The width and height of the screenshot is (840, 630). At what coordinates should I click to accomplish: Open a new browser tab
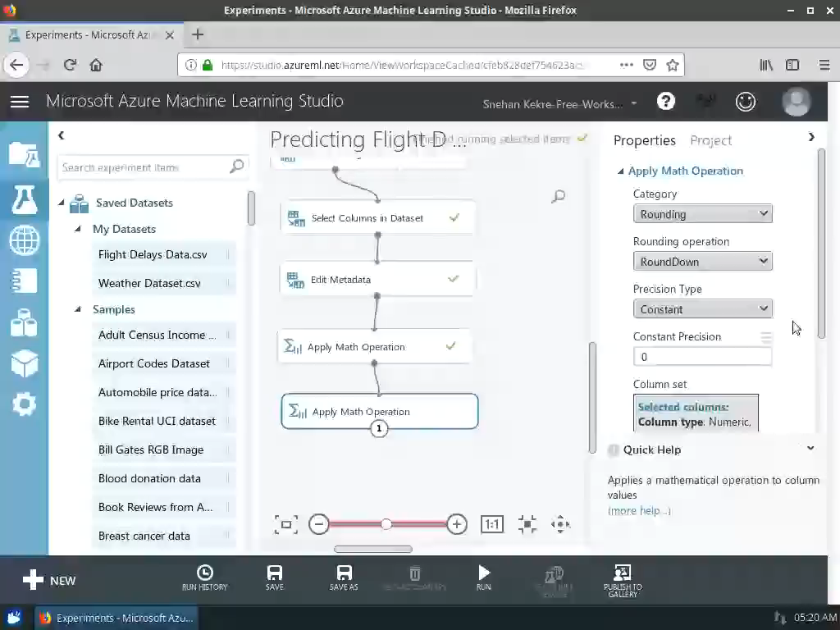(198, 34)
